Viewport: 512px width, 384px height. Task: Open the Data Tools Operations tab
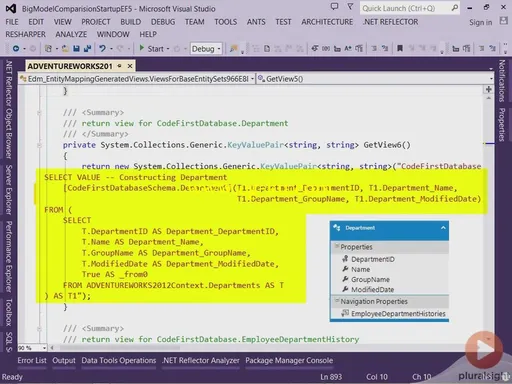(119, 361)
